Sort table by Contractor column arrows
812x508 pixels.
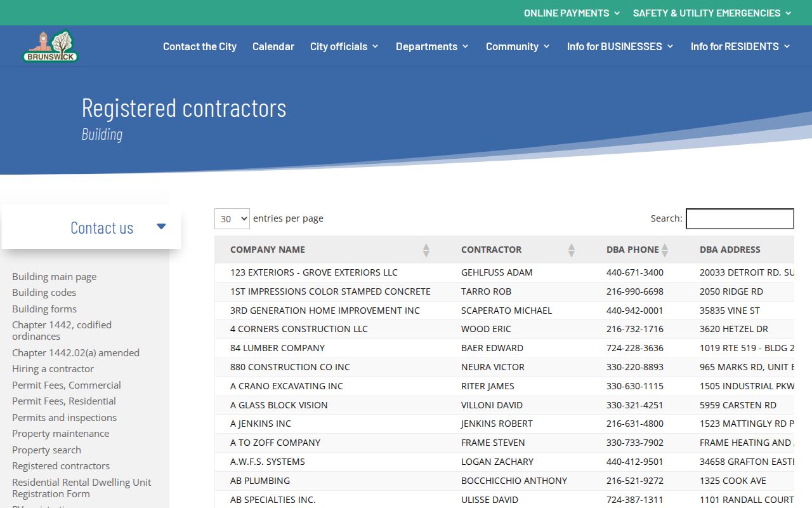pyautogui.click(x=571, y=250)
